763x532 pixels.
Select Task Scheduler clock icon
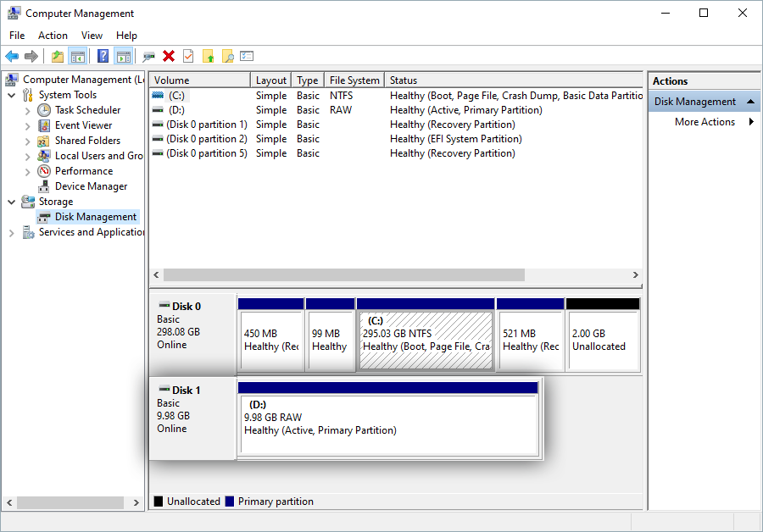click(44, 110)
